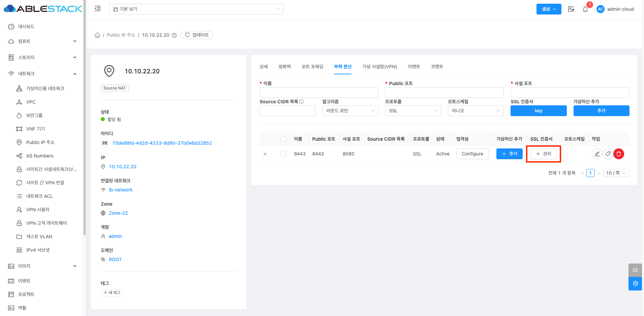
Task: Switch to 방화벽 tab
Action: 284,67
